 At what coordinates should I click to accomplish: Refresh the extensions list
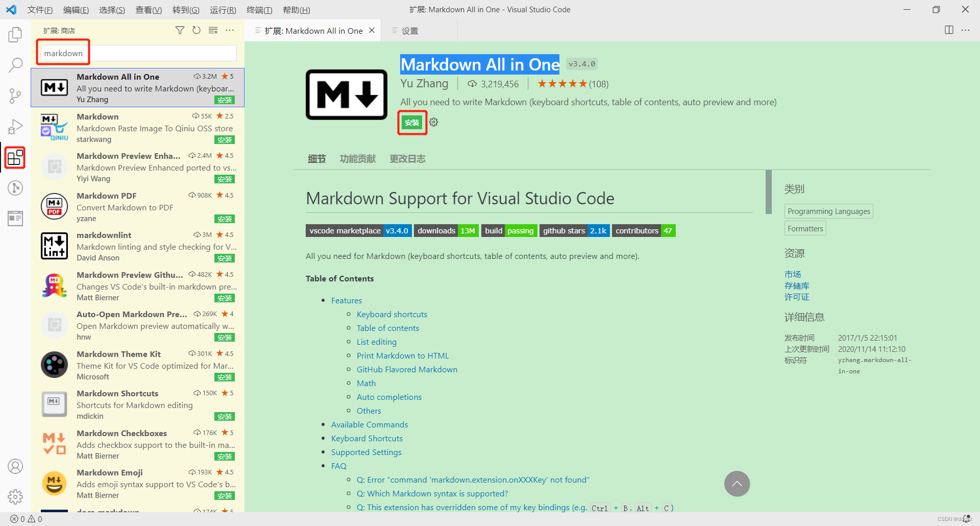coord(197,31)
